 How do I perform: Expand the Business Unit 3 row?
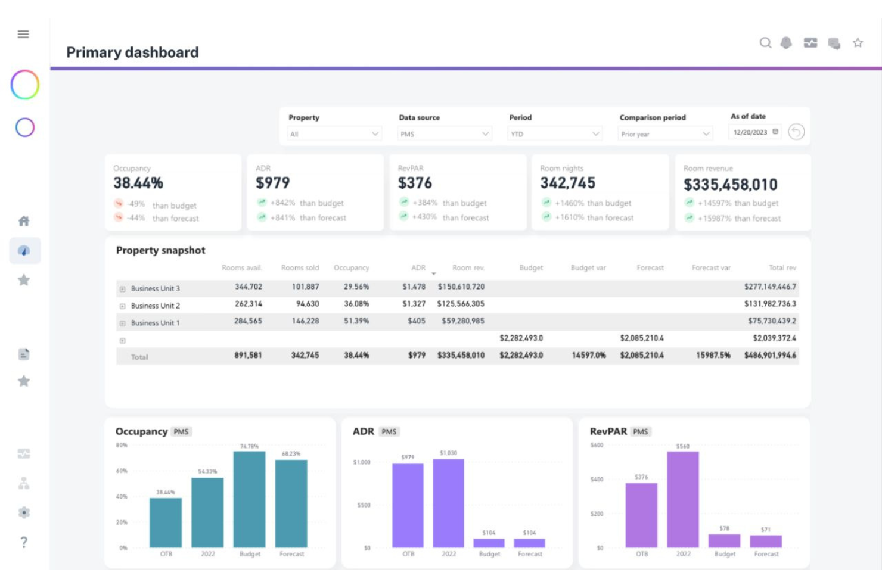coord(123,288)
